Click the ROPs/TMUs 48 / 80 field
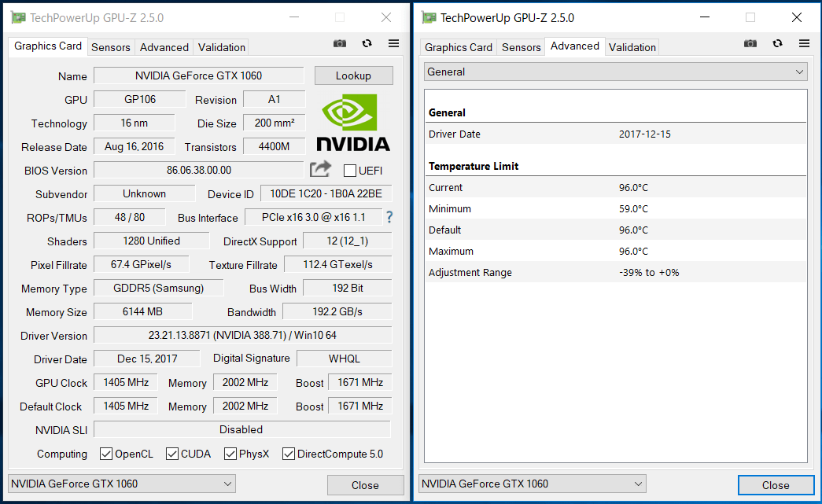This screenshot has height=504, width=822. pyautogui.click(x=130, y=217)
